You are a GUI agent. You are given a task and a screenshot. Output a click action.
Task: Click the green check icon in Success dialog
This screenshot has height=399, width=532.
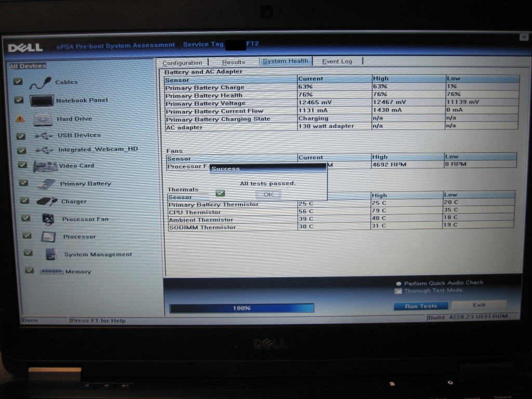click(220, 193)
